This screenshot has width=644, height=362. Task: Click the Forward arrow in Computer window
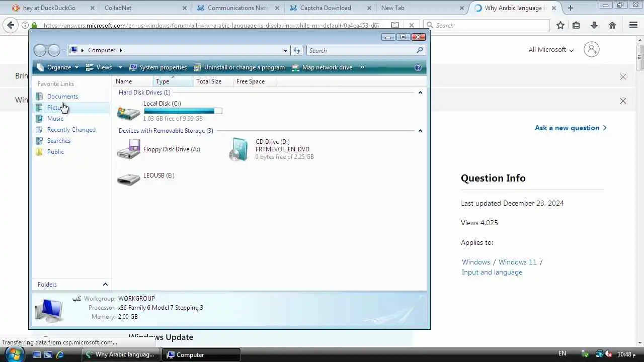click(54, 50)
